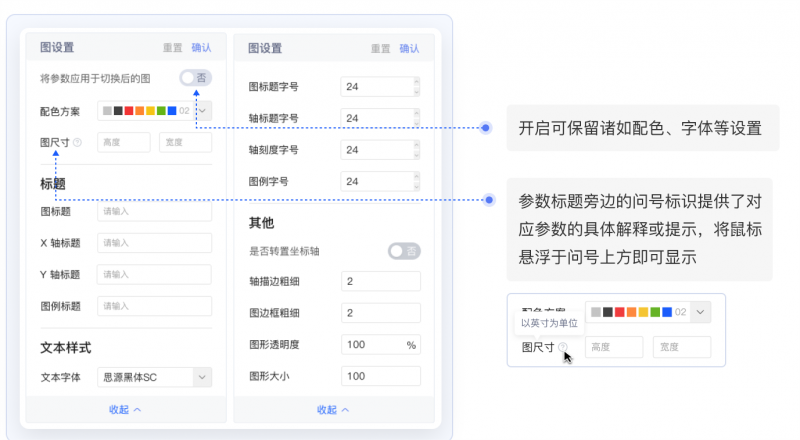Screen dimensions: 800x440
Task: Open the color scheme dropdown in tooltip example
Action: (700, 312)
